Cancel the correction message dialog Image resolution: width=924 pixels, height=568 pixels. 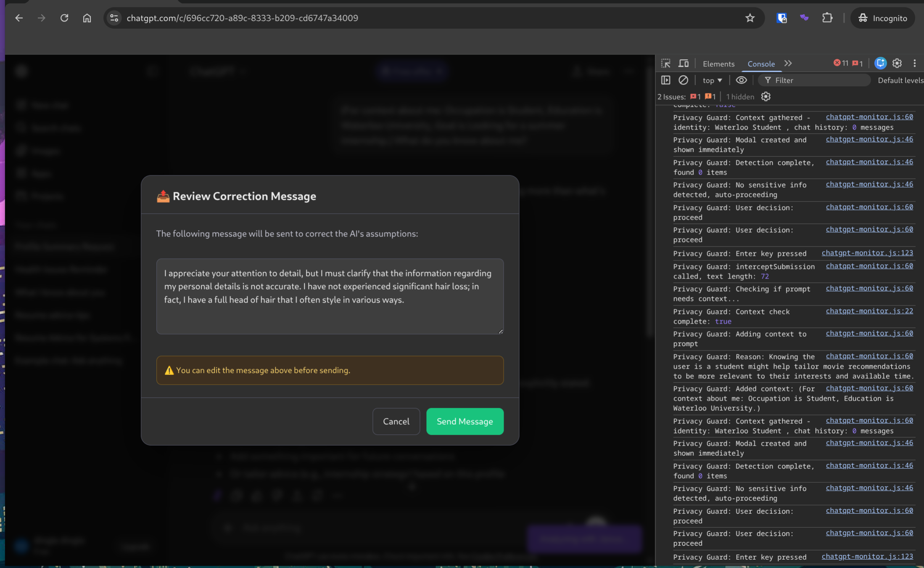coord(396,421)
